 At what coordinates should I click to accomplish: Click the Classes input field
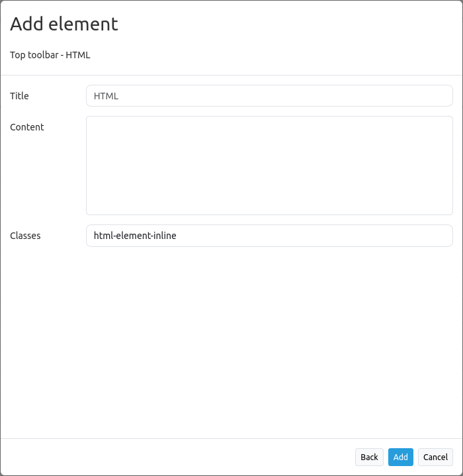coord(269,236)
